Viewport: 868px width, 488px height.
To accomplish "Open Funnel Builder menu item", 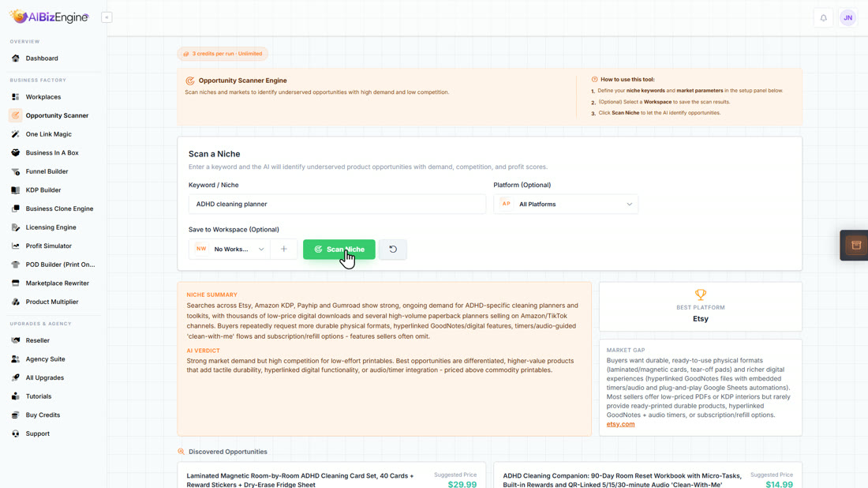I will point(47,171).
